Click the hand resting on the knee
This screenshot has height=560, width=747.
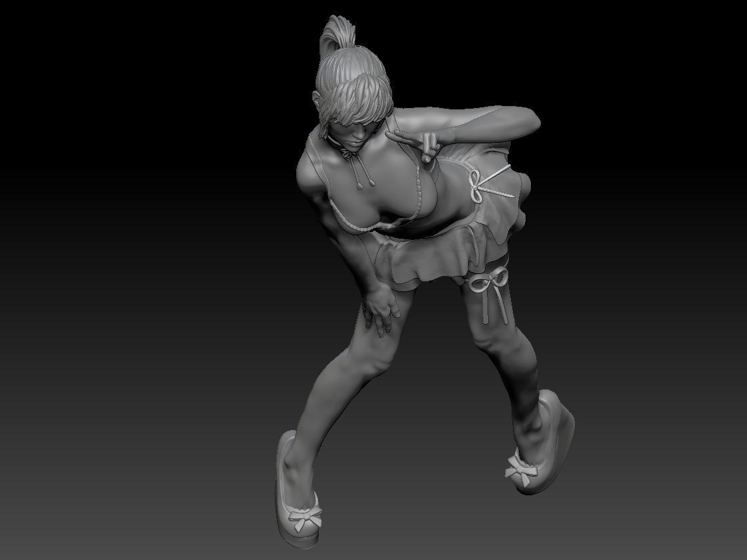[x=380, y=310]
